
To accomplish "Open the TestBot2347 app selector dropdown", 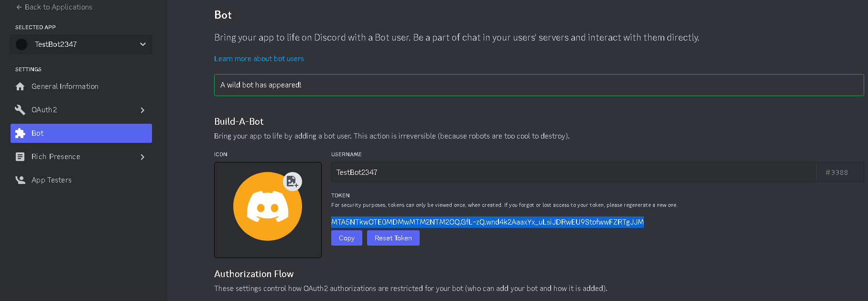I will click(81, 44).
